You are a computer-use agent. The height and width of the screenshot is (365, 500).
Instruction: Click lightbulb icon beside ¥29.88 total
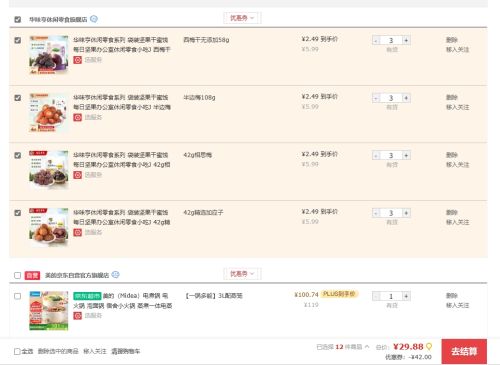[x=429, y=347]
